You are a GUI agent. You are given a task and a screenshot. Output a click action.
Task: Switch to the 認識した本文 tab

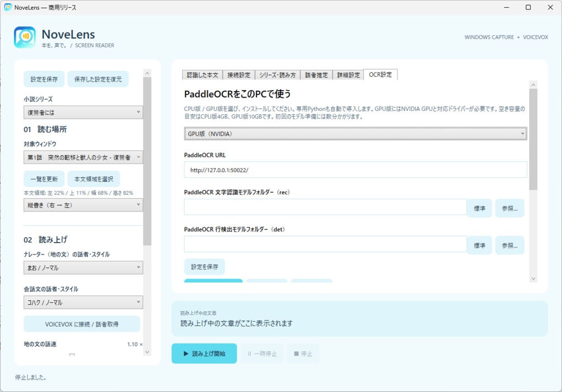[x=203, y=75]
